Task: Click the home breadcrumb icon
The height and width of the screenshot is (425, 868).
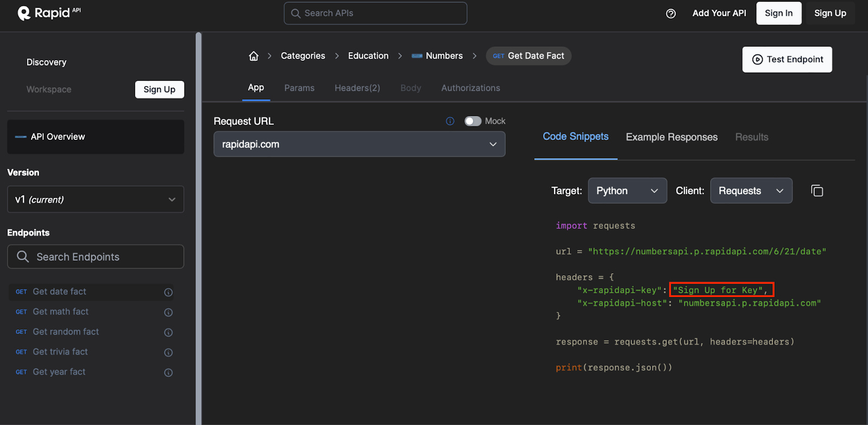Action: pos(253,56)
